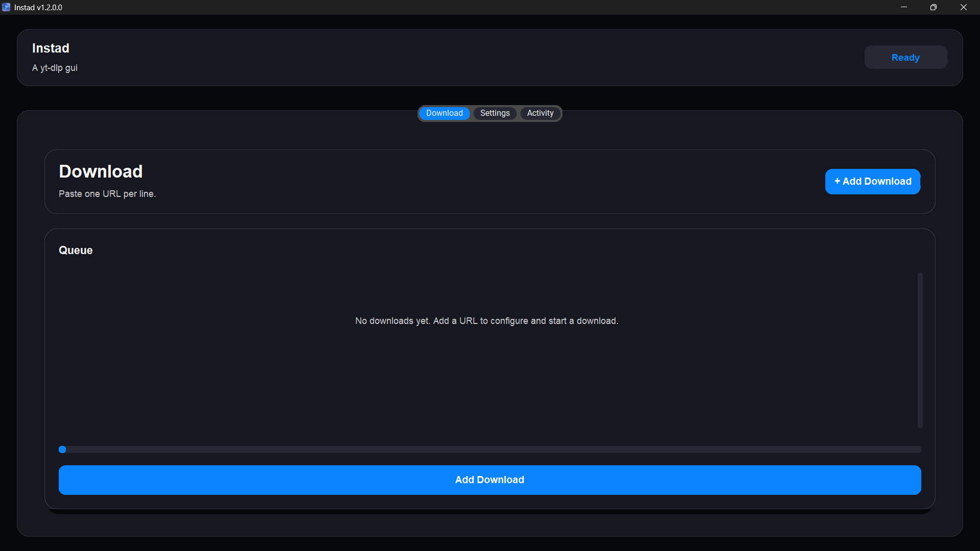The height and width of the screenshot is (551, 980).
Task: Open the Settings tab
Action: coord(495,113)
